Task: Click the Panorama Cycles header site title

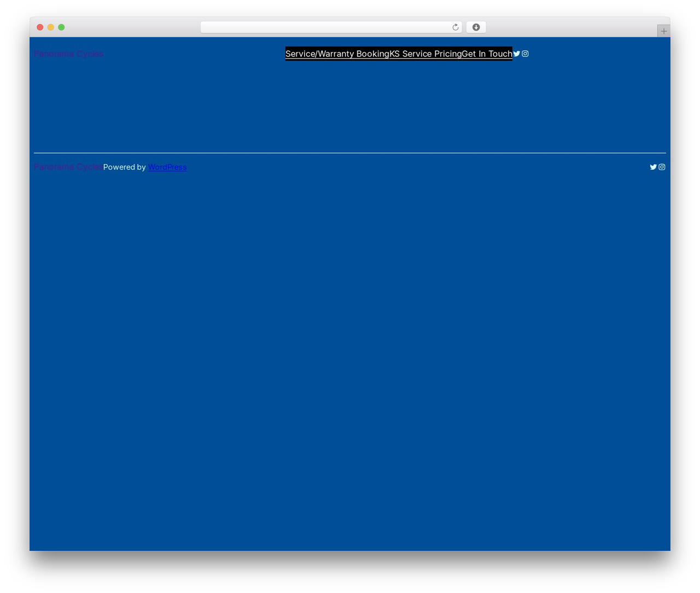Action: 68,54
